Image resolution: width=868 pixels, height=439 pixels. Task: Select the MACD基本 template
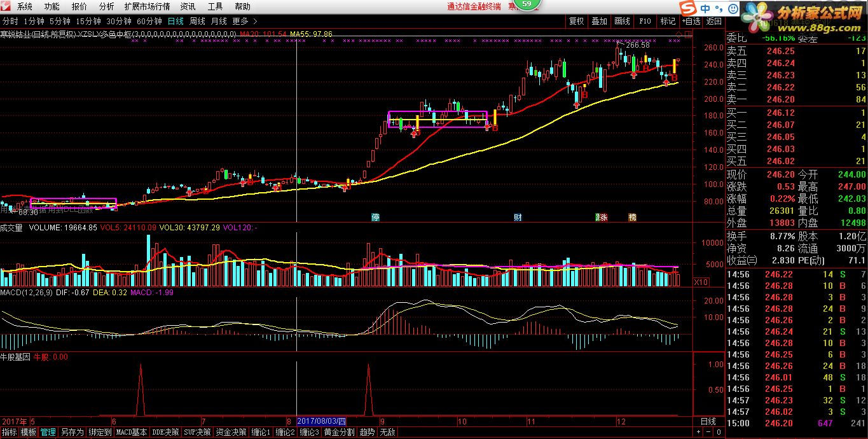pyautogui.click(x=132, y=432)
